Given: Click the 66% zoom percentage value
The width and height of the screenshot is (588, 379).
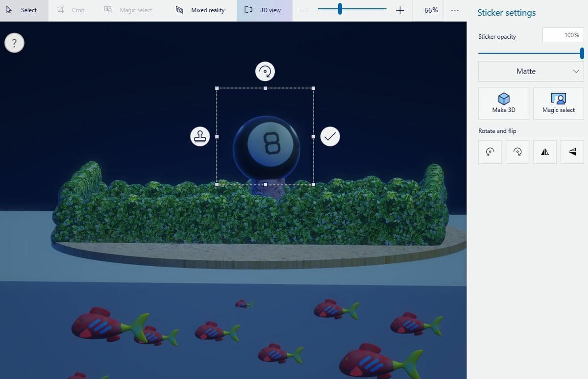Looking at the screenshot, I should click(x=431, y=10).
